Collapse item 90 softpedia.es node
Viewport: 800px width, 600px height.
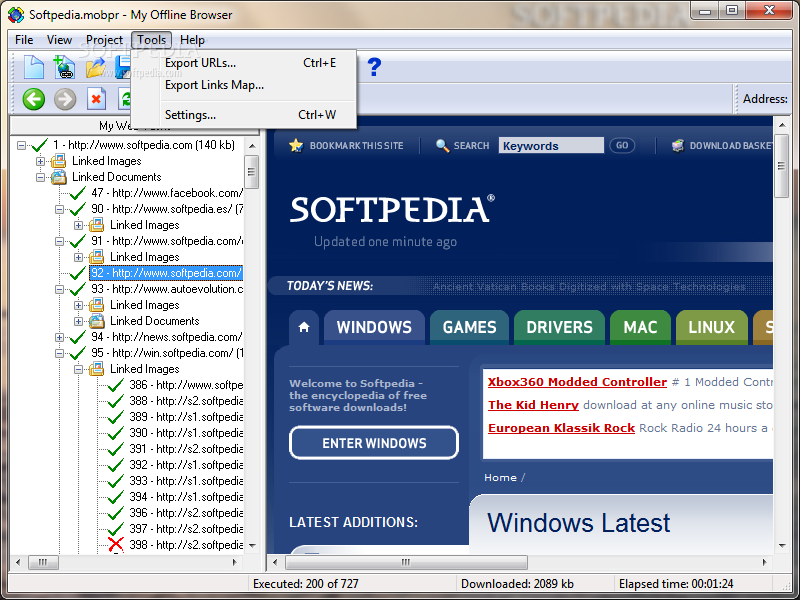[x=59, y=209]
